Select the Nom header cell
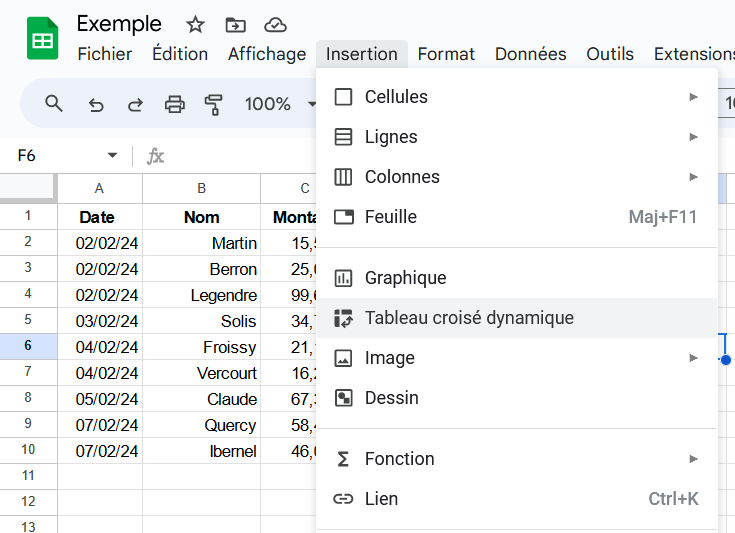The width and height of the screenshot is (735, 533). pyautogui.click(x=202, y=217)
